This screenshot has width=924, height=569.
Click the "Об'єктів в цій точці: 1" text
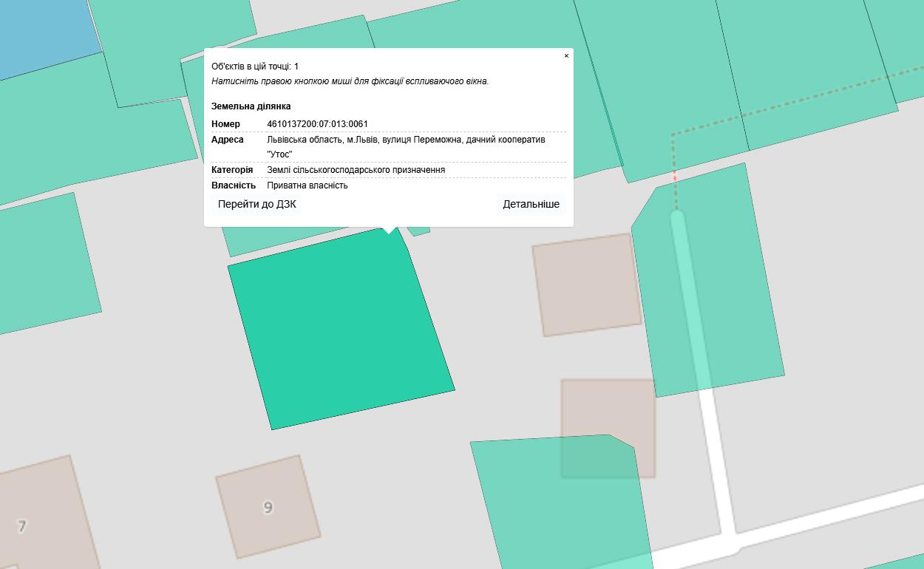(255, 67)
